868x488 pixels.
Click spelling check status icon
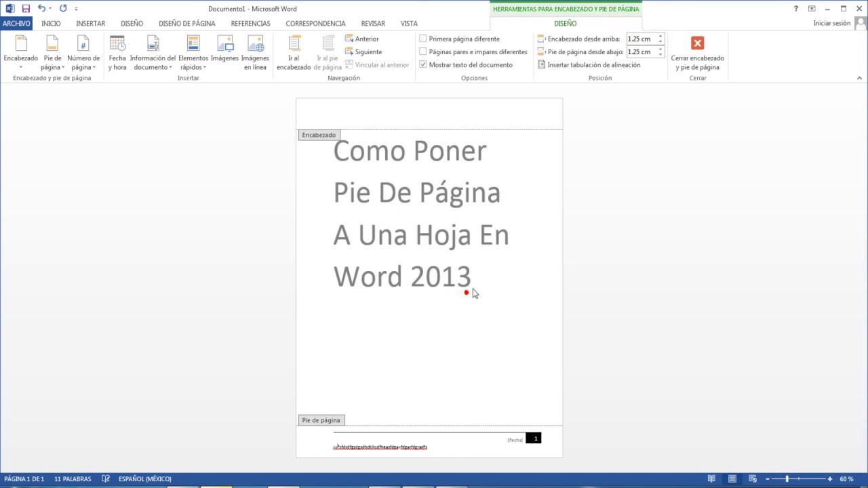[106, 479]
